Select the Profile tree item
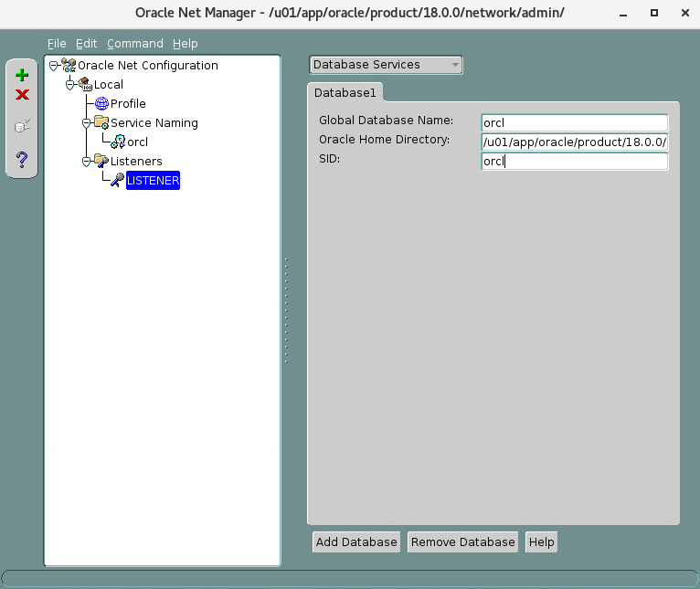 tap(128, 103)
